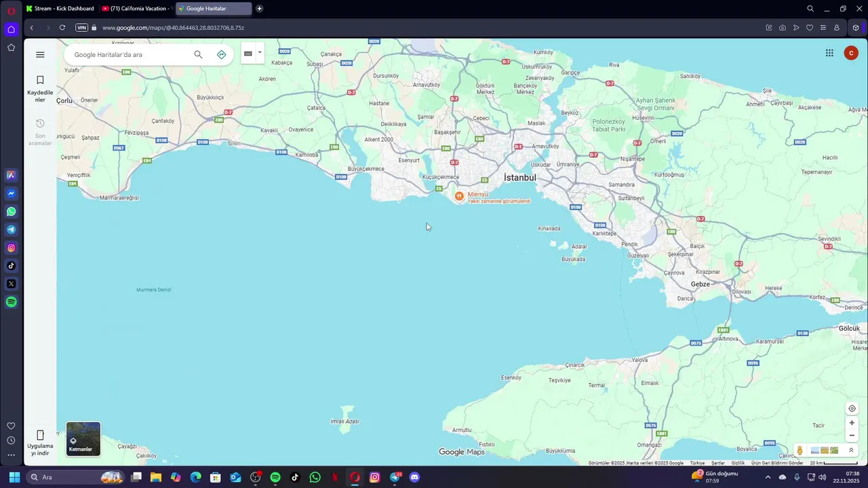Open Netflix from the taskbar

(x=335, y=477)
